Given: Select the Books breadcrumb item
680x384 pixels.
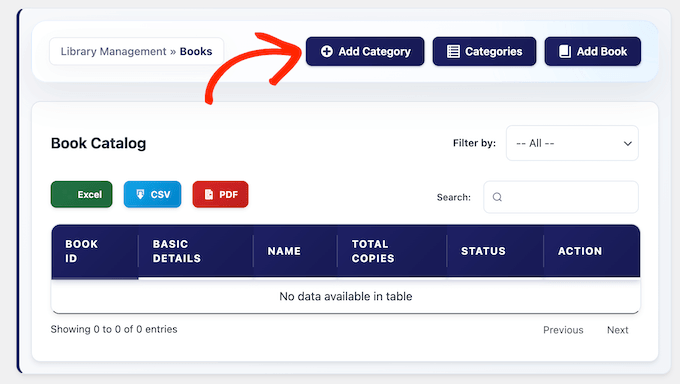Looking at the screenshot, I should (196, 51).
